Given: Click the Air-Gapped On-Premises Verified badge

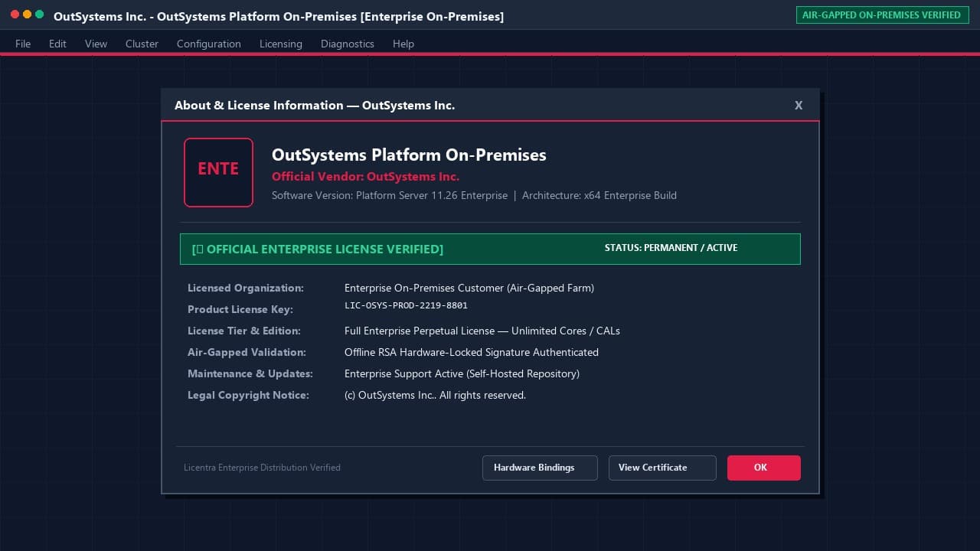Looking at the screenshot, I should coord(881,15).
